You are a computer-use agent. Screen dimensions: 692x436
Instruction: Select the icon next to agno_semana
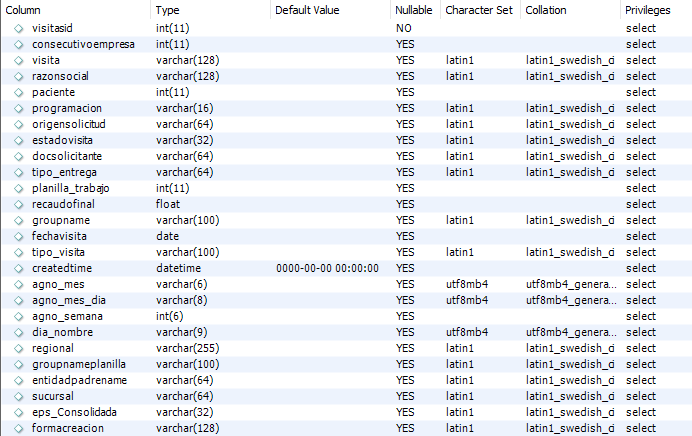(19, 316)
